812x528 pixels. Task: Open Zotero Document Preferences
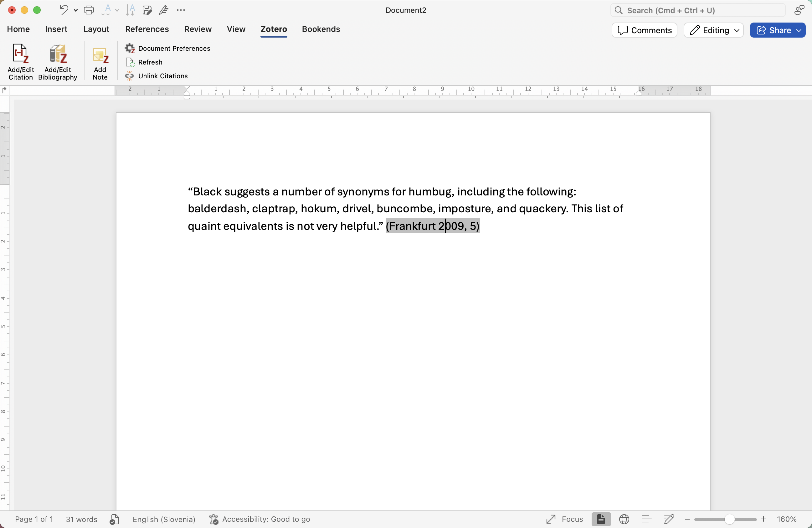coord(167,49)
